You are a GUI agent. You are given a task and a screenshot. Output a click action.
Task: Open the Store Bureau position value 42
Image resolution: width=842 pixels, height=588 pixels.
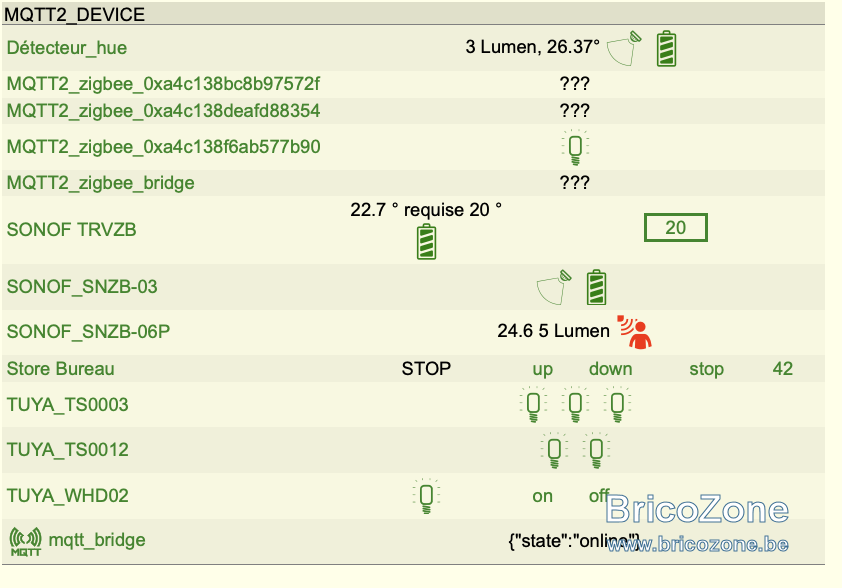pos(782,368)
